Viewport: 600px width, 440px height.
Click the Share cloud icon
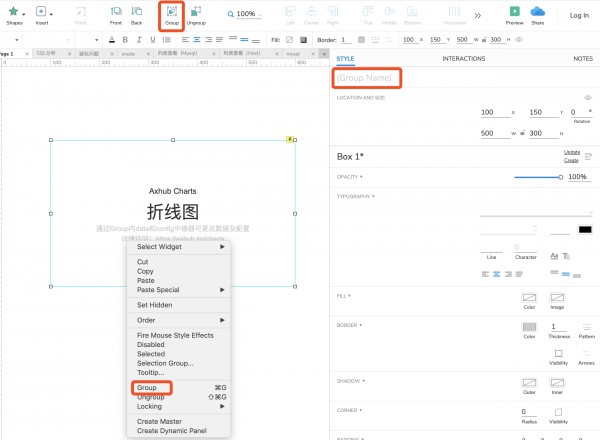click(537, 11)
